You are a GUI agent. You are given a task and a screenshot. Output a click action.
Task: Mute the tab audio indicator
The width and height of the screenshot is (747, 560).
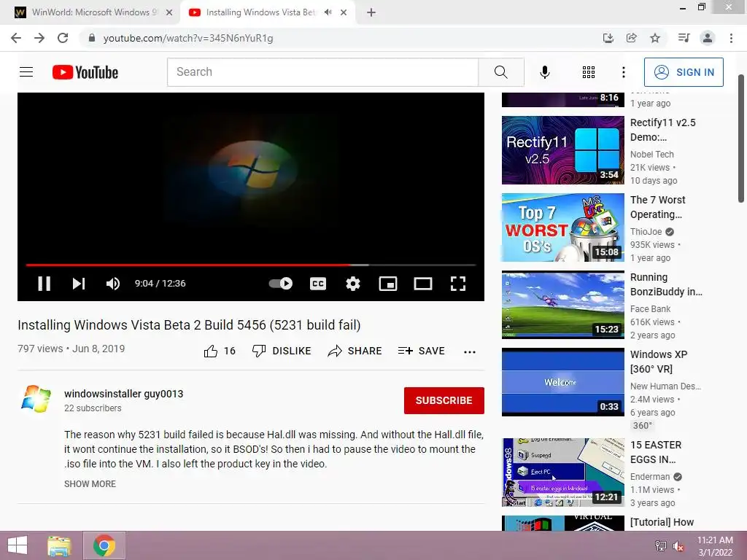(328, 12)
